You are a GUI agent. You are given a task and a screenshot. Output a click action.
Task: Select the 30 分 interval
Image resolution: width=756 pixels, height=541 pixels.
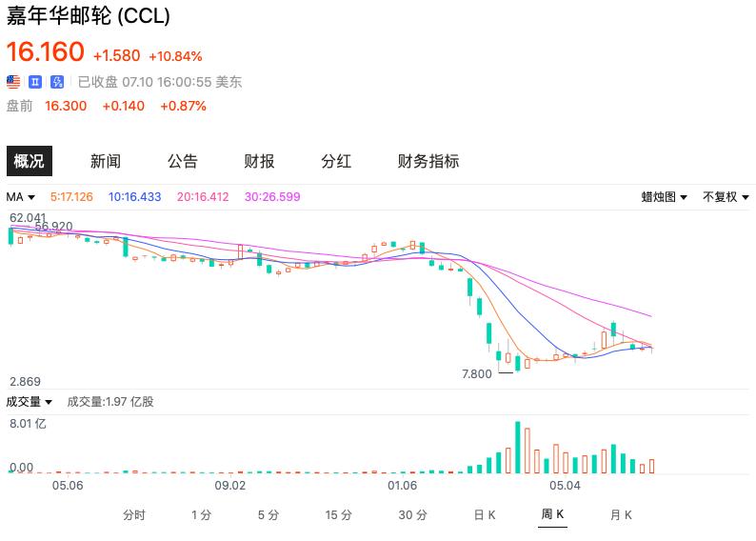pos(412,515)
